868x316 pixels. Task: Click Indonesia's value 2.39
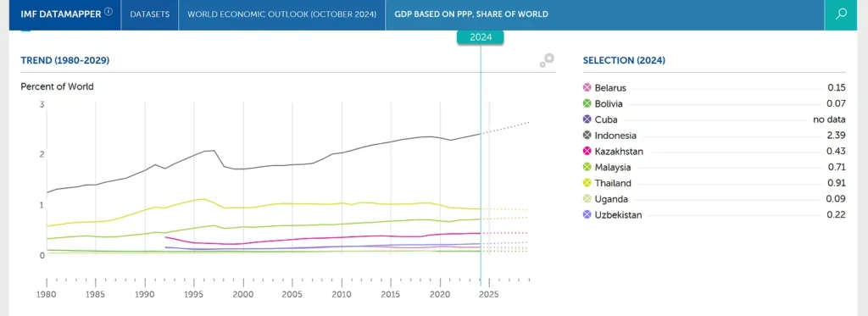[837, 136]
